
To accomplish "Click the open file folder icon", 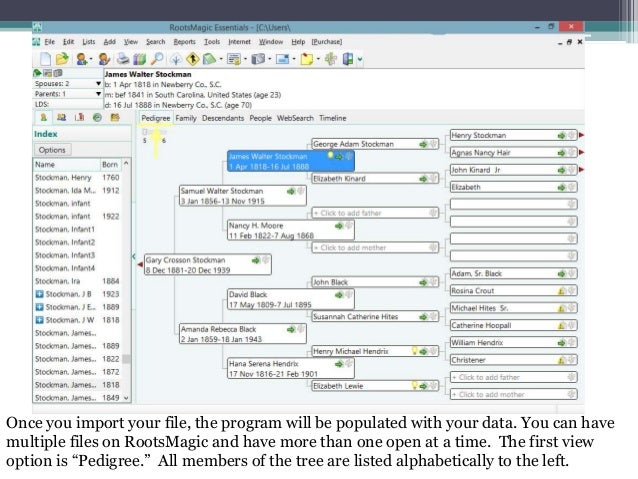I will (x=60, y=59).
